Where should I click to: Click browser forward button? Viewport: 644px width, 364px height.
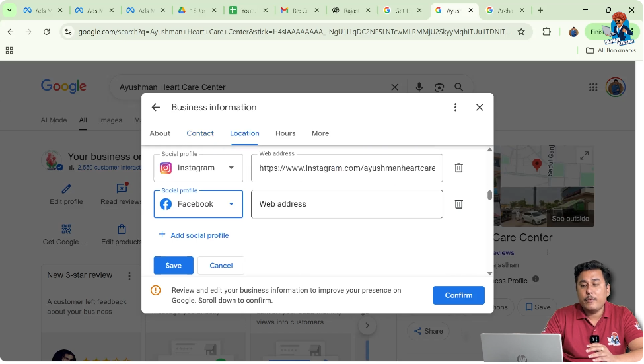28,32
